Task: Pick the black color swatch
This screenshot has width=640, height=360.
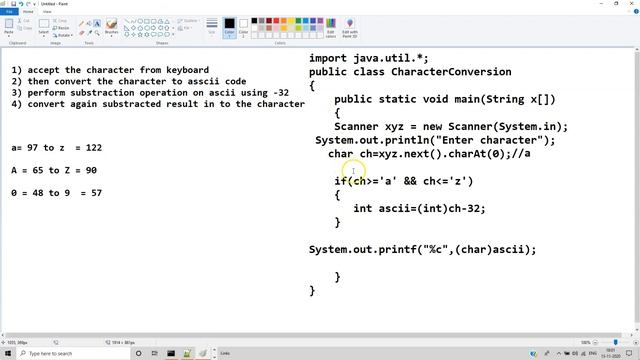Action: coord(254,21)
